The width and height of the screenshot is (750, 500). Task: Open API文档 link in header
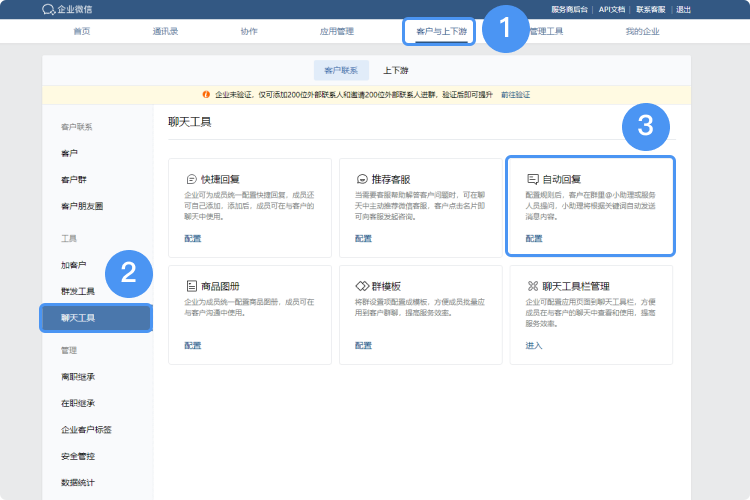[x=612, y=9]
